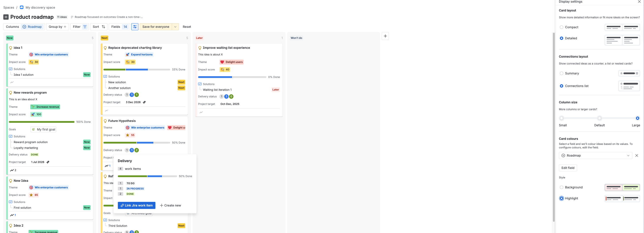Choose the Background card colour style
Viewport: 644px width, 233px height.
tap(562, 187)
